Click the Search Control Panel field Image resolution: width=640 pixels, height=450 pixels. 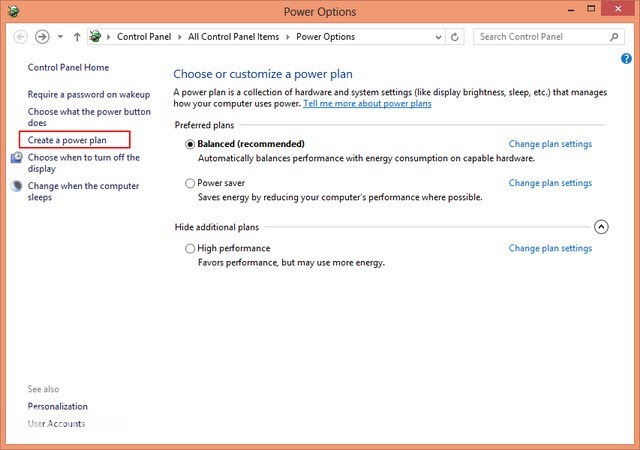pos(549,37)
